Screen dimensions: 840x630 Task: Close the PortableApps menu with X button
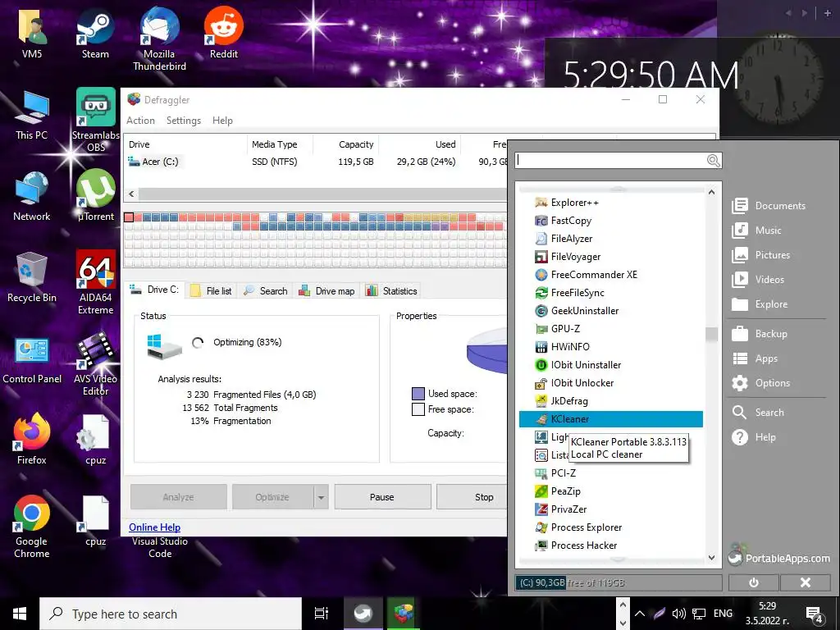coord(806,582)
